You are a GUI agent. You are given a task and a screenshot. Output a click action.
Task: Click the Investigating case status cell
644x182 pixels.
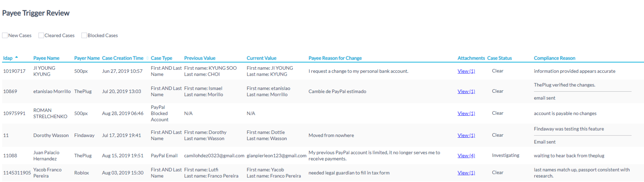coord(506,155)
